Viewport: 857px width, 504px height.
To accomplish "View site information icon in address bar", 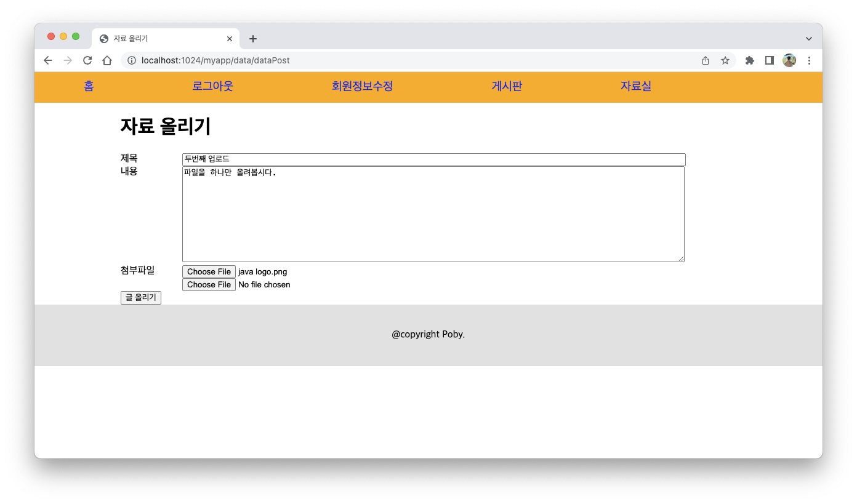I will (131, 60).
